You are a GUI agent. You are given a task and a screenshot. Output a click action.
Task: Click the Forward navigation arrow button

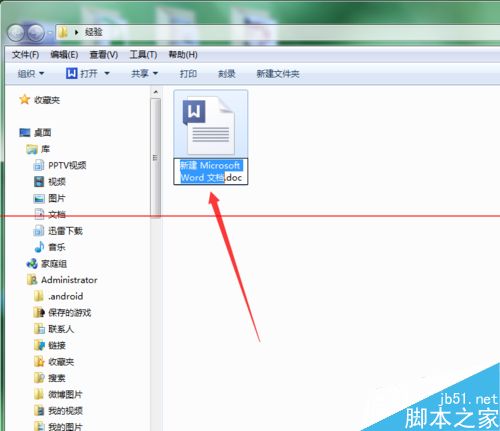coord(36,33)
